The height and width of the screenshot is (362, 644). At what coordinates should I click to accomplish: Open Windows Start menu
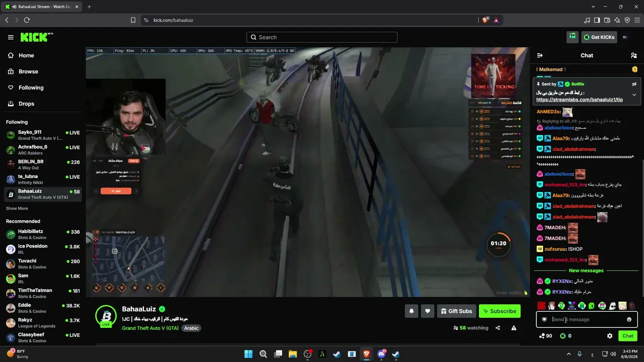coord(249,354)
